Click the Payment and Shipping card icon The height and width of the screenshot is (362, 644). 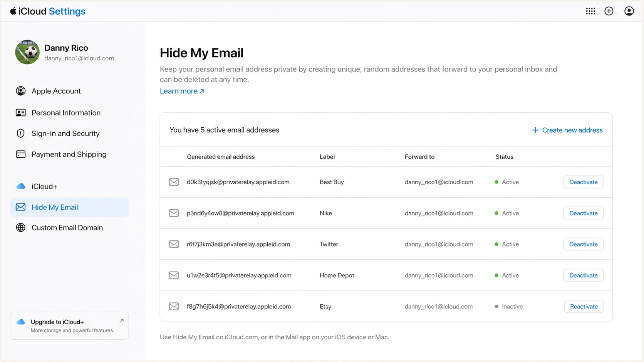21,154
